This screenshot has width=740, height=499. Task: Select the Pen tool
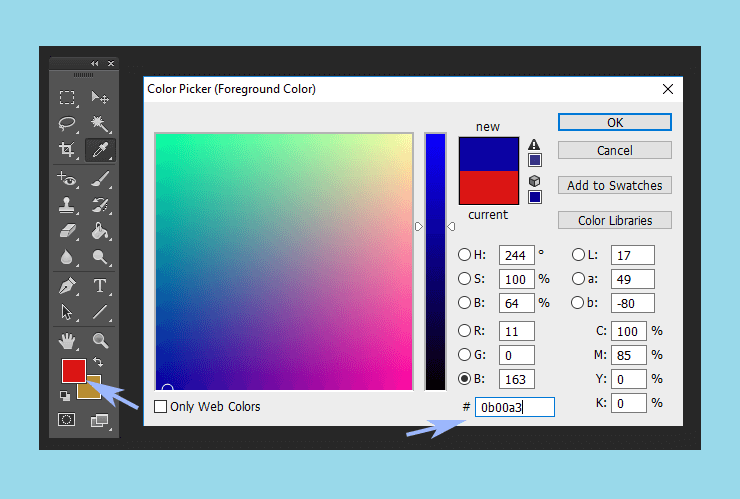[x=67, y=286]
